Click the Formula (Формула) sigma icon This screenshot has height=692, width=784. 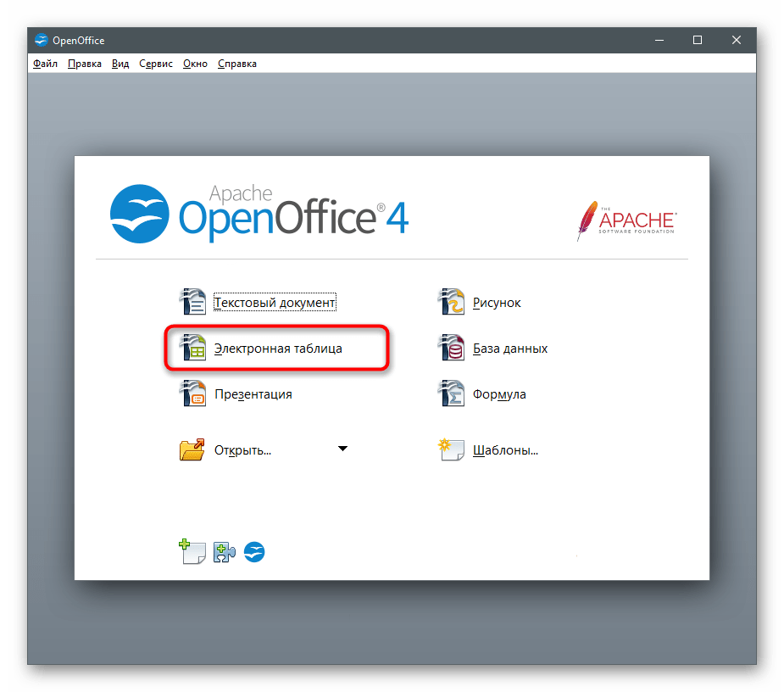point(451,393)
